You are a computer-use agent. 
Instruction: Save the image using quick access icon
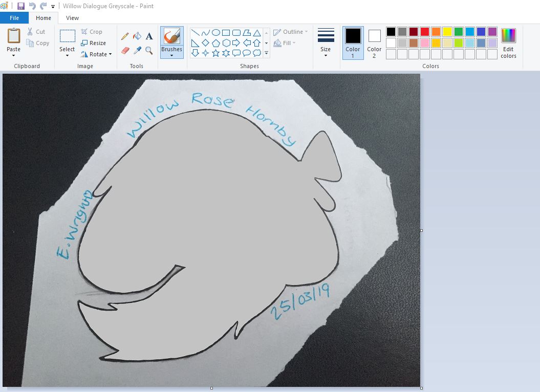coord(21,6)
